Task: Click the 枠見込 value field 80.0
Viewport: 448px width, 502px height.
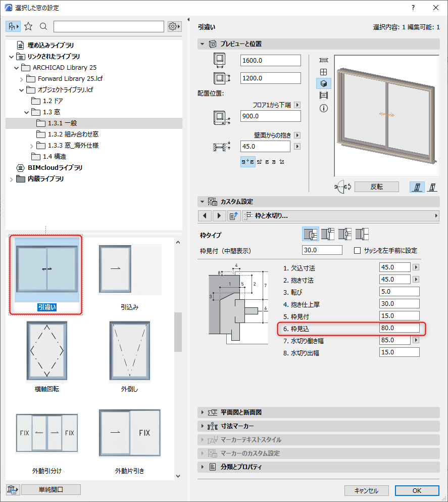Action: (x=400, y=328)
